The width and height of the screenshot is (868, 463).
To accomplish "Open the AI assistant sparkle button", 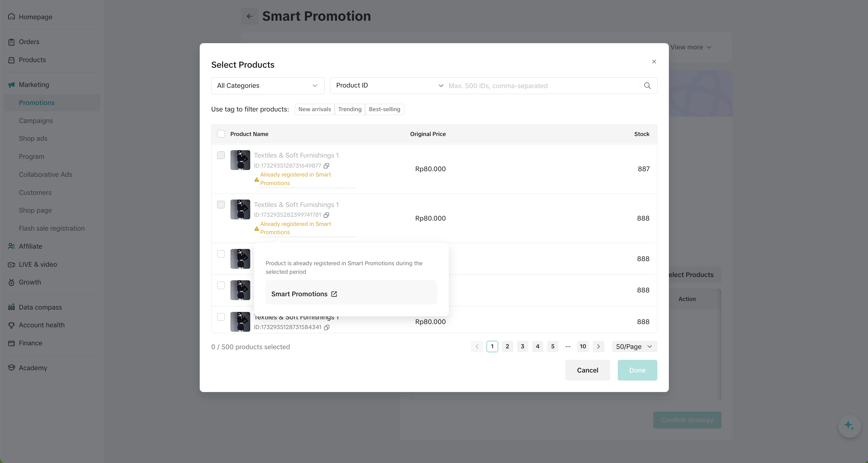I will 849,425.
